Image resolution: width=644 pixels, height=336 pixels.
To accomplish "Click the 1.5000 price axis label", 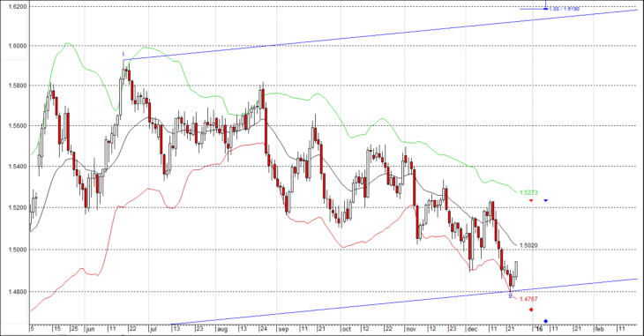I will (18, 250).
